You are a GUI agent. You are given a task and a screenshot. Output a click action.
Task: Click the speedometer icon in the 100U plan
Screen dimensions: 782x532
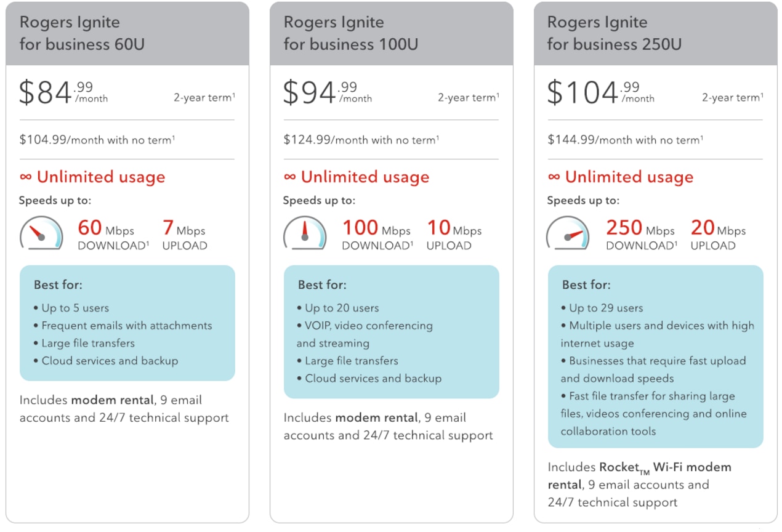[305, 233]
